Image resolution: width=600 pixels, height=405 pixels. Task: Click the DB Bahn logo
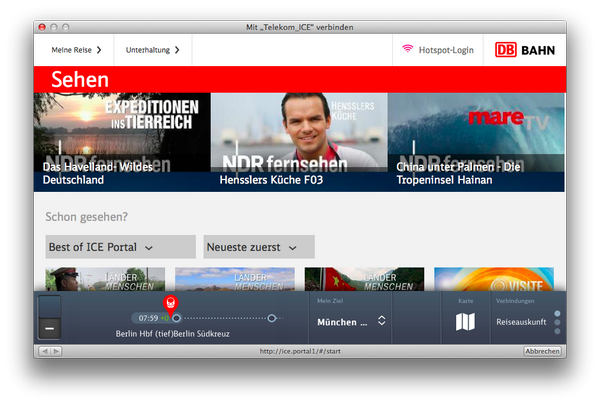pyautogui.click(x=525, y=50)
